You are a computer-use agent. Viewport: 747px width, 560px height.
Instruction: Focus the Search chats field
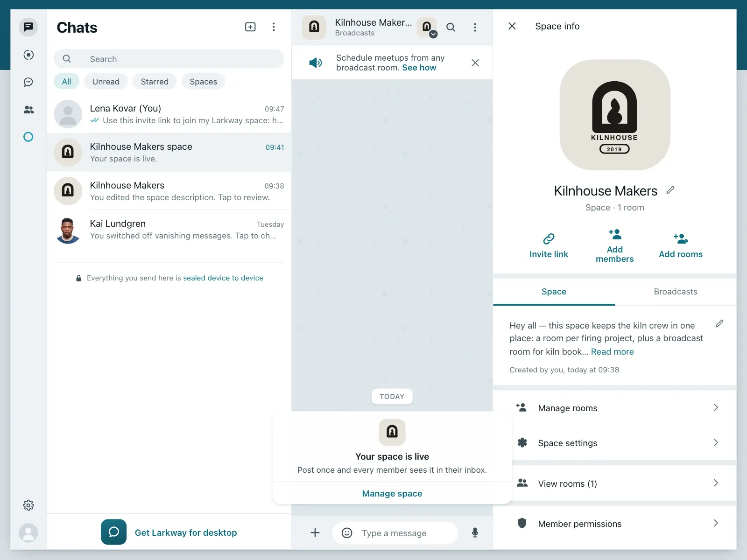[169, 59]
